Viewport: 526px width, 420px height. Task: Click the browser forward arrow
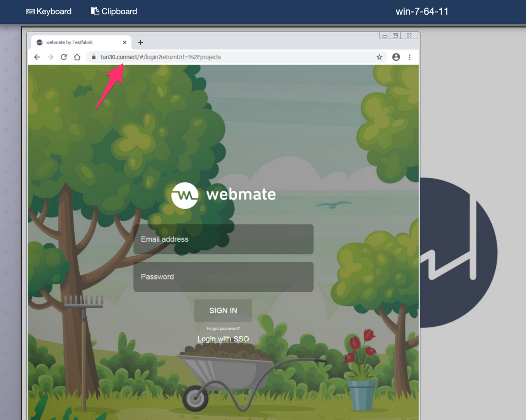pos(51,57)
